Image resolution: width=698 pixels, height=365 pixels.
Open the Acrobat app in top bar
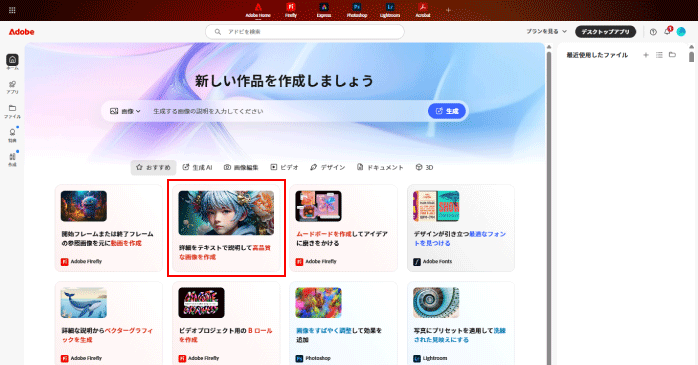pyautogui.click(x=422, y=10)
